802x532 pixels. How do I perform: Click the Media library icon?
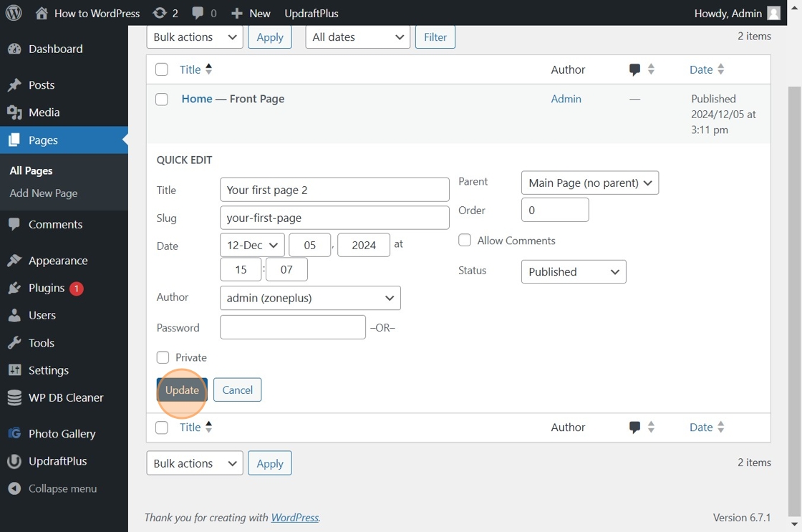[x=14, y=112]
